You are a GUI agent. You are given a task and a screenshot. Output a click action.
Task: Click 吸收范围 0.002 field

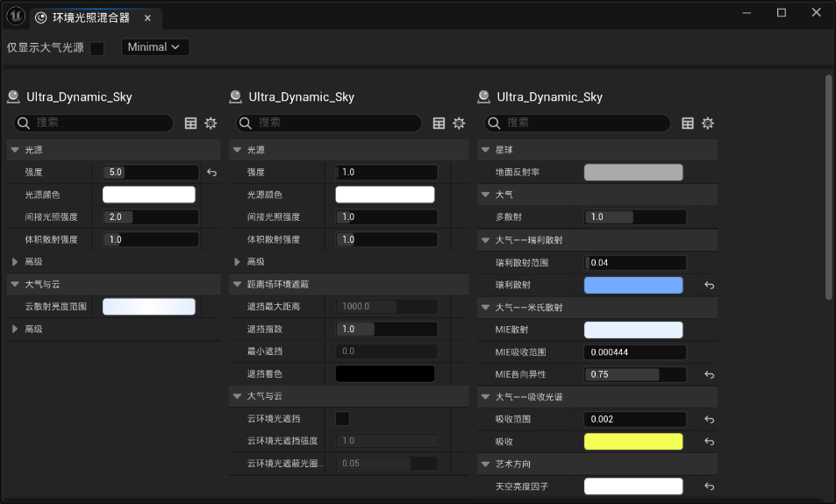click(635, 419)
